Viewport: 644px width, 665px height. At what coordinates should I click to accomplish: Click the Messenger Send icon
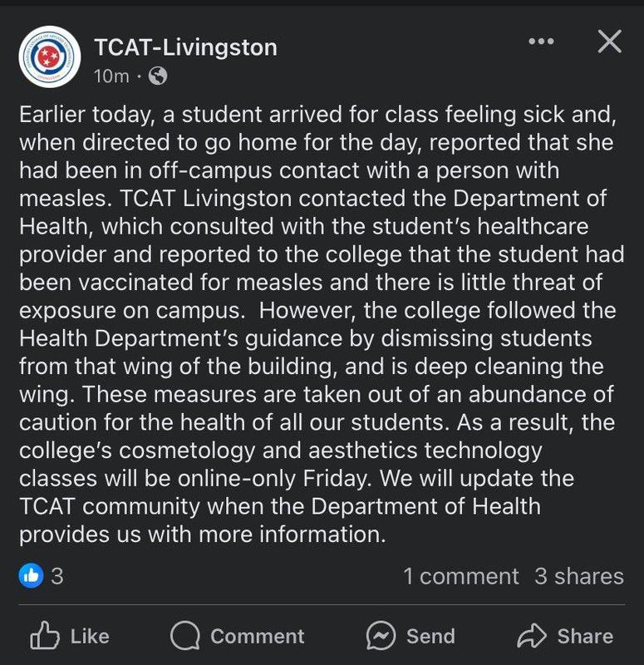[381, 637]
